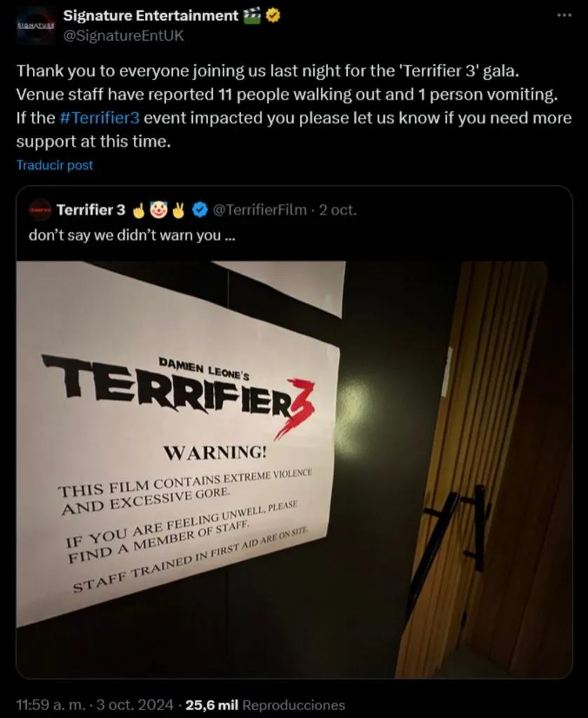
Task: Click the 3 oct. 2024 post date
Action: tap(135, 705)
